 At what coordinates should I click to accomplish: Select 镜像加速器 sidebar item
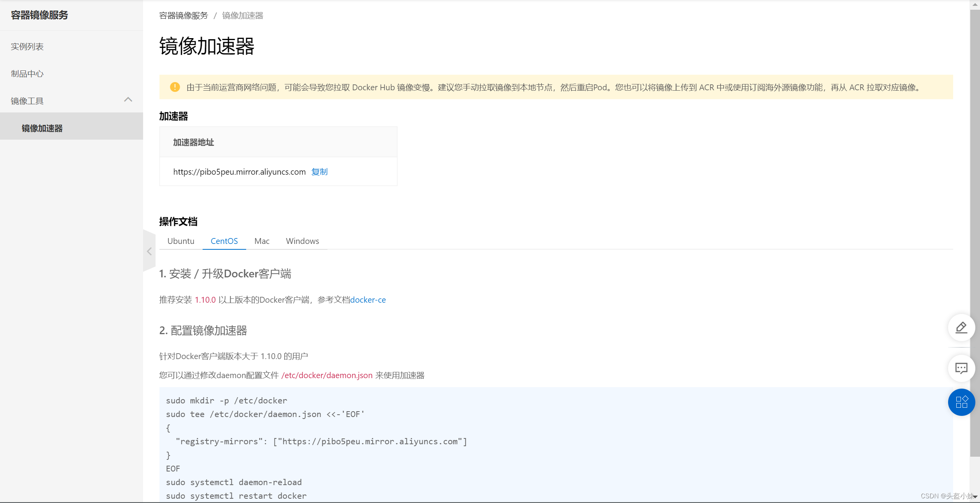tap(42, 128)
